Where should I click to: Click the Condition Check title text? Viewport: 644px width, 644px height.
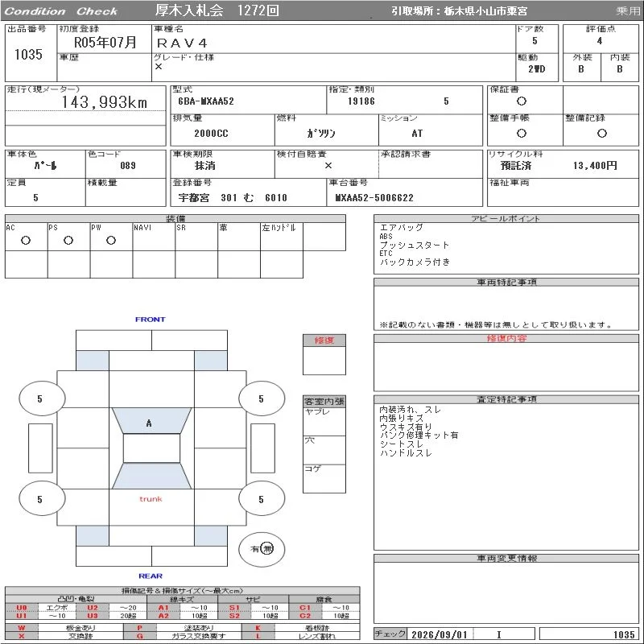tap(61, 11)
